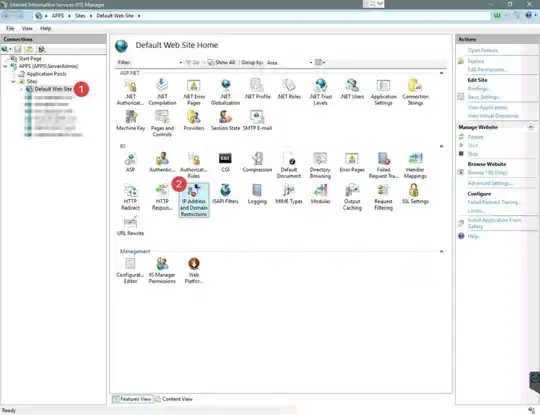The height and width of the screenshot is (415, 540).
Task: Open the Default Document feature
Action: 289,165
